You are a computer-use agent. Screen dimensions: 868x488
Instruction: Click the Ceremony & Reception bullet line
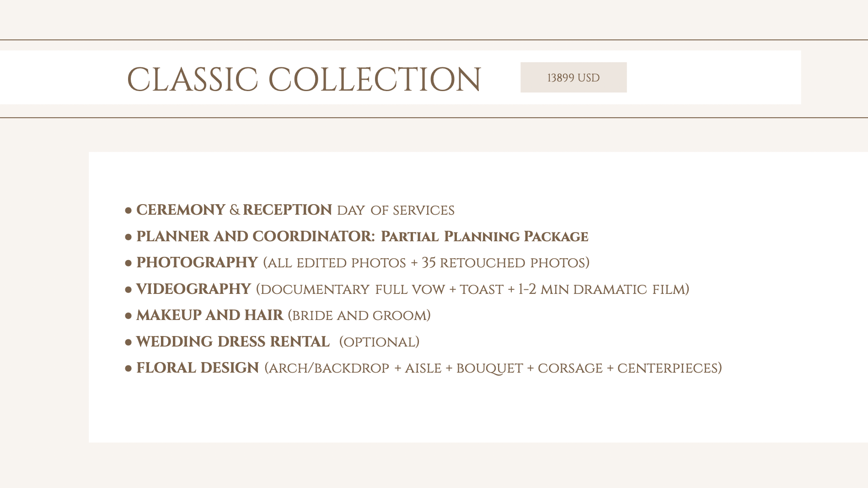tap(289, 210)
